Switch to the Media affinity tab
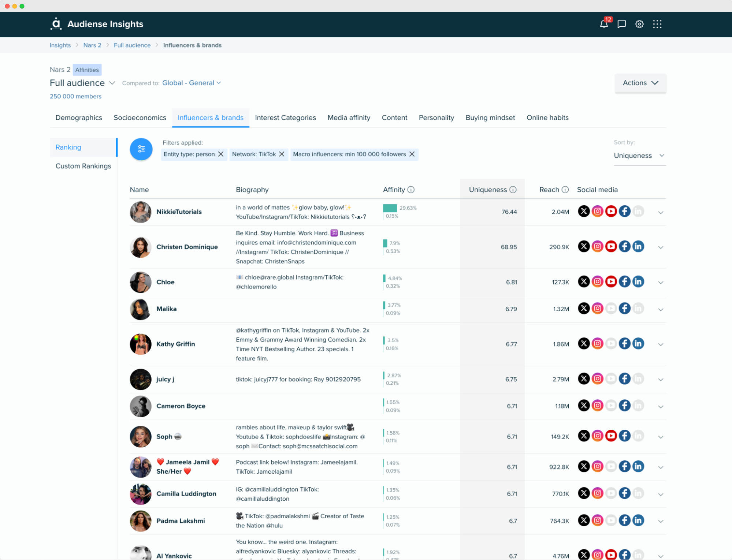 (349, 118)
